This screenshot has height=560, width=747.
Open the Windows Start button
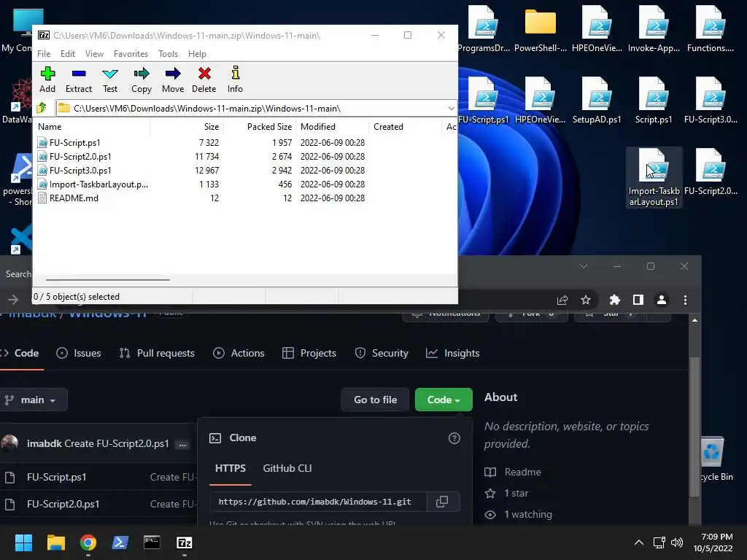[23, 542]
